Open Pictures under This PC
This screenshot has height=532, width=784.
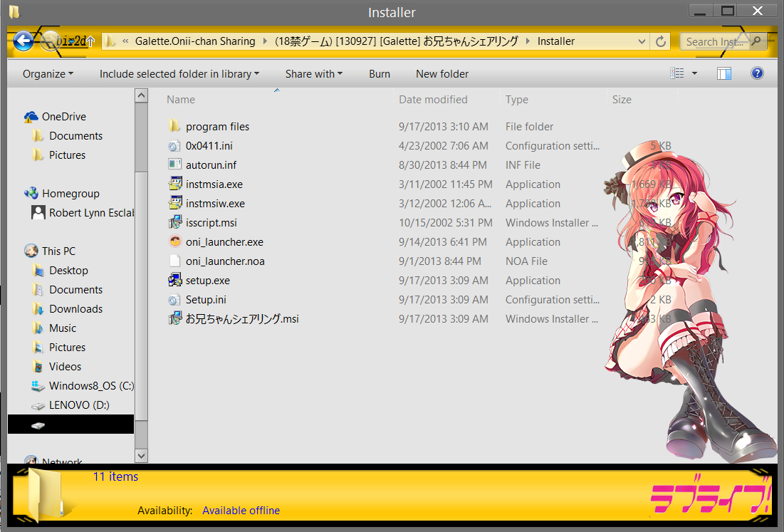tap(58, 347)
